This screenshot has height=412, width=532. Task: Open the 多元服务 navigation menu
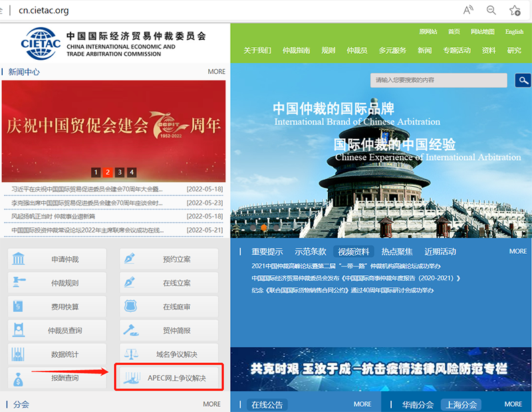392,51
